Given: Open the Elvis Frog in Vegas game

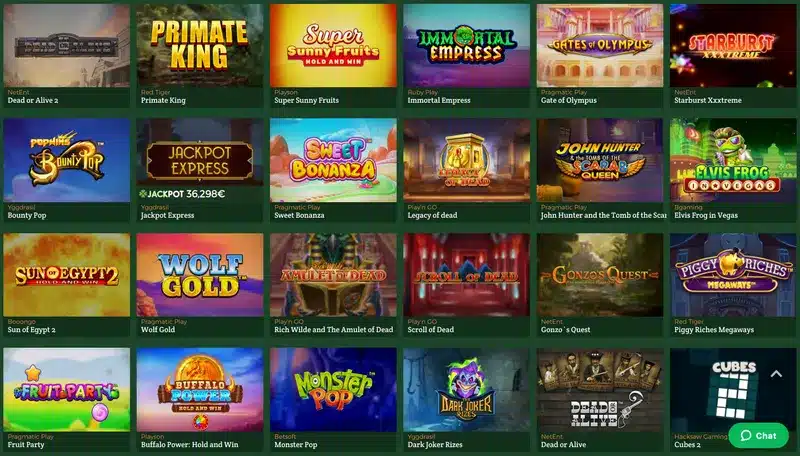Looking at the screenshot, I should (733, 160).
